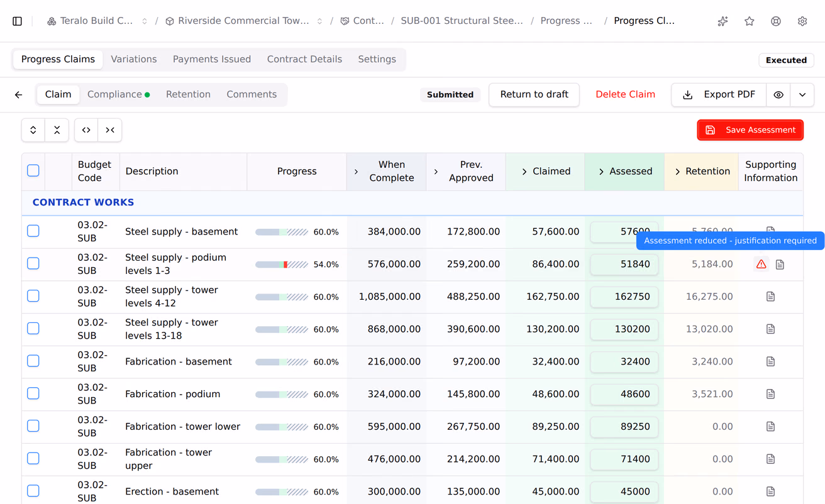
Task: Collapse all columns horizontally icon
Action: 110,130
